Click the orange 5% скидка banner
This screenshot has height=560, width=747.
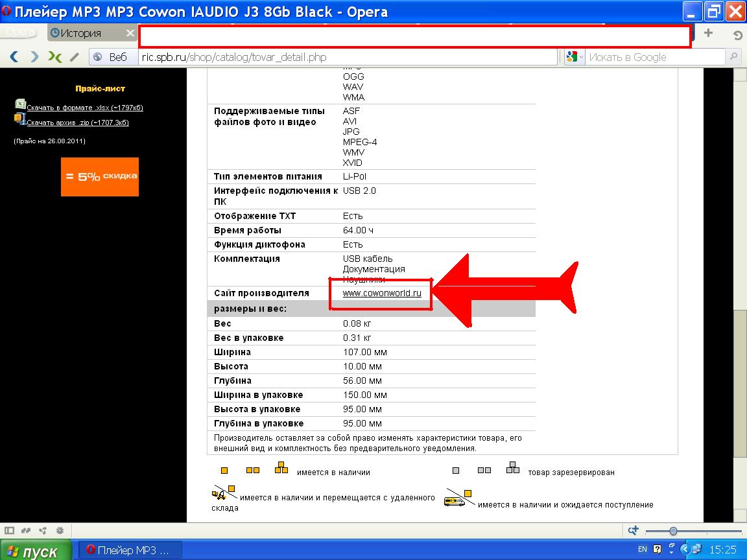click(100, 177)
